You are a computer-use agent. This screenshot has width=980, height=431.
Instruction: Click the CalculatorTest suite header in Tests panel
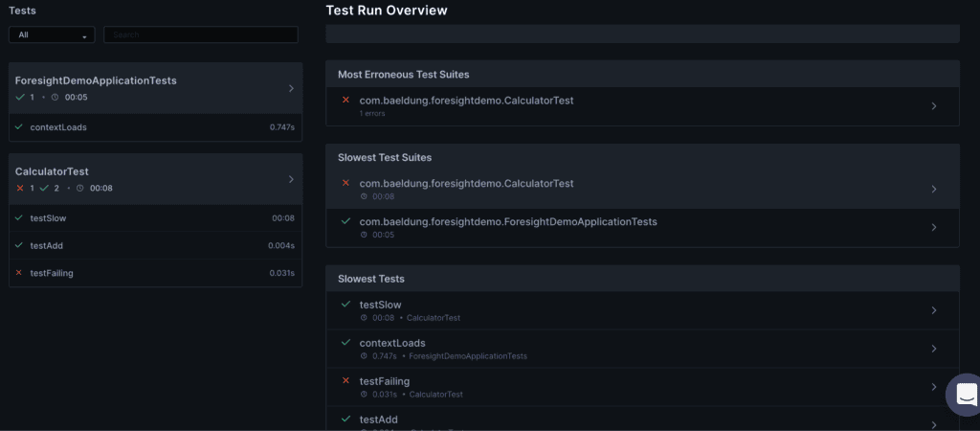tap(52, 171)
